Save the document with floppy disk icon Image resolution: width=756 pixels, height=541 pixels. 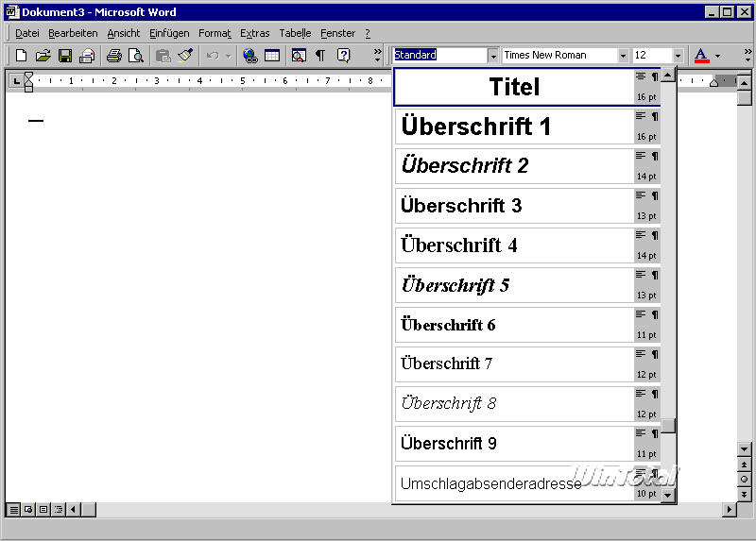[65, 56]
